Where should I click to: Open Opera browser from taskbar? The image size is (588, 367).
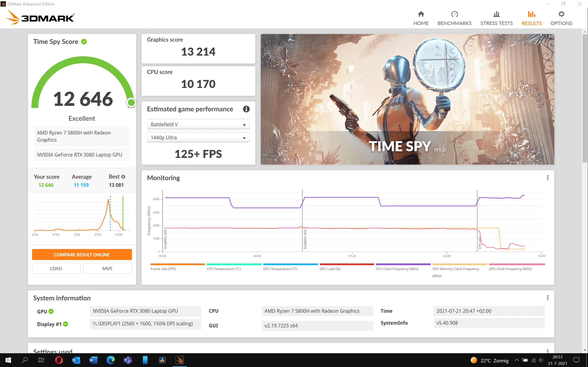pyautogui.click(x=59, y=360)
